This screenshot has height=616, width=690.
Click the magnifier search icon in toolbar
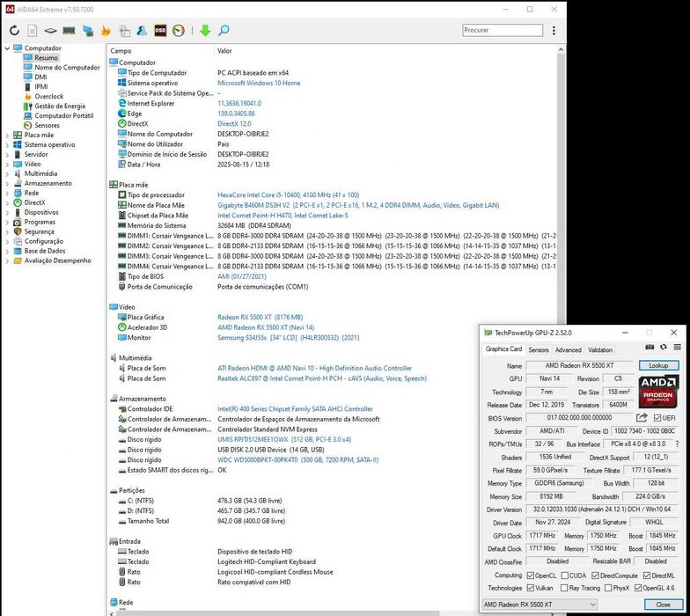pyautogui.click(x=224, y=30)
